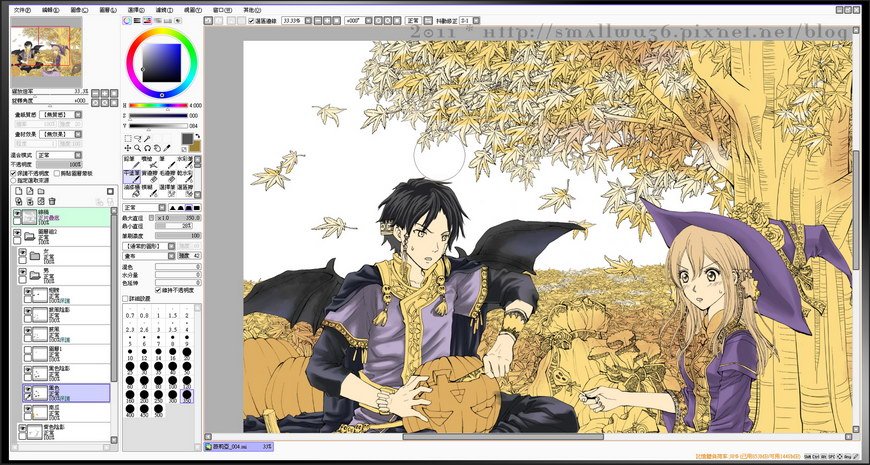Select the 水彩筆 watercolor brush
Viewport: 870px width, 465px height.
[184, 162]
